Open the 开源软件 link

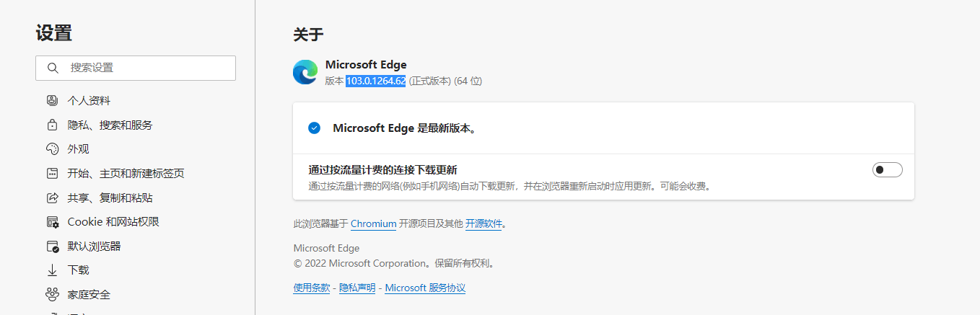pyautogui.click(x=484, y=224)
